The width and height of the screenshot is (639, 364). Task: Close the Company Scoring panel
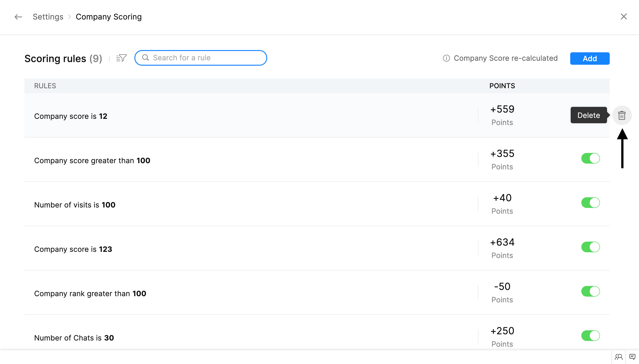click(623, 17)
